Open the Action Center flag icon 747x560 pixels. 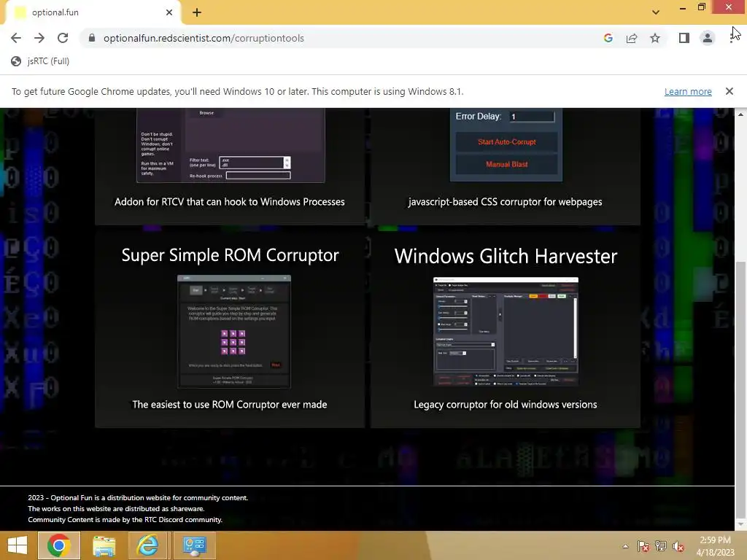(643, 546)
